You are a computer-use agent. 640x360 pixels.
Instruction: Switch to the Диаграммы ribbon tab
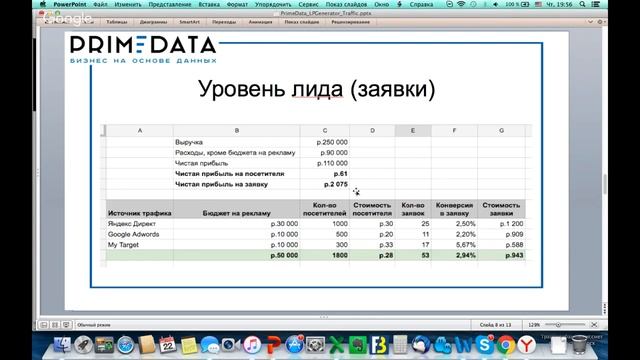point(153,22)
